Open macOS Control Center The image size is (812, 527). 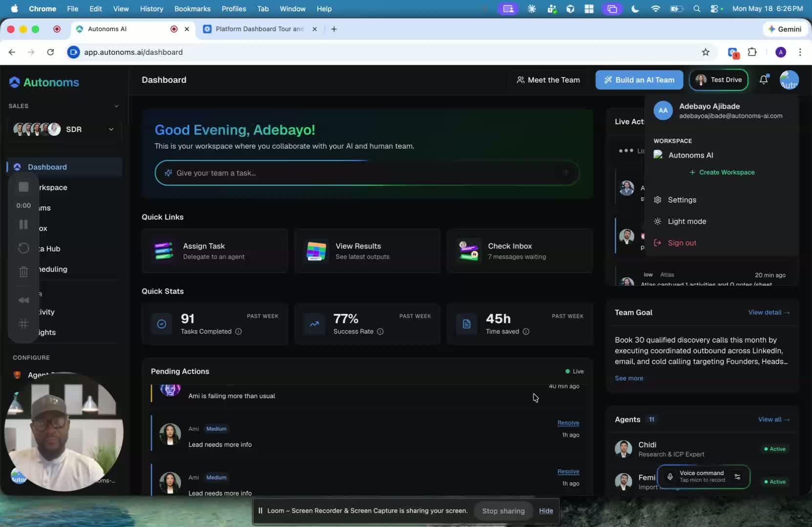coord(715,9)
